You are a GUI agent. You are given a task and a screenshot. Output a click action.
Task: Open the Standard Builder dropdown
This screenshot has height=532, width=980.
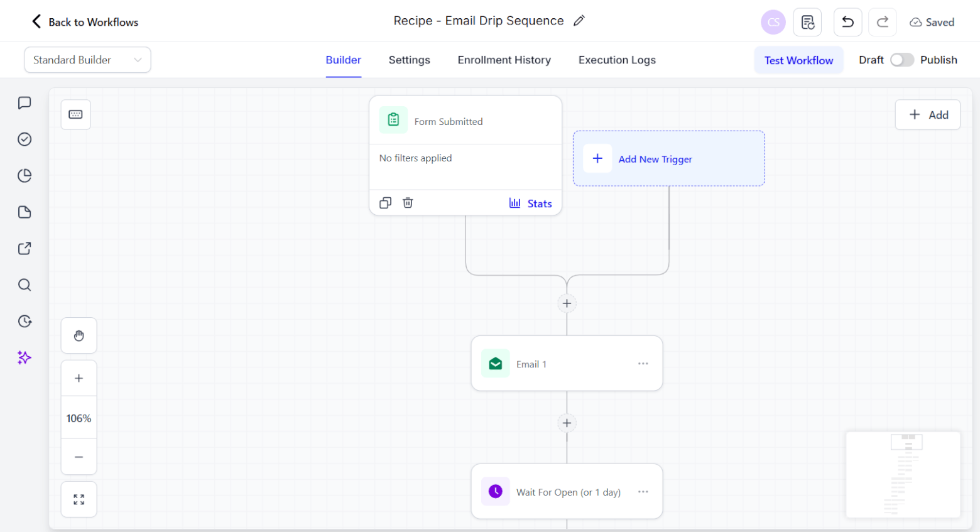[87, 60]
